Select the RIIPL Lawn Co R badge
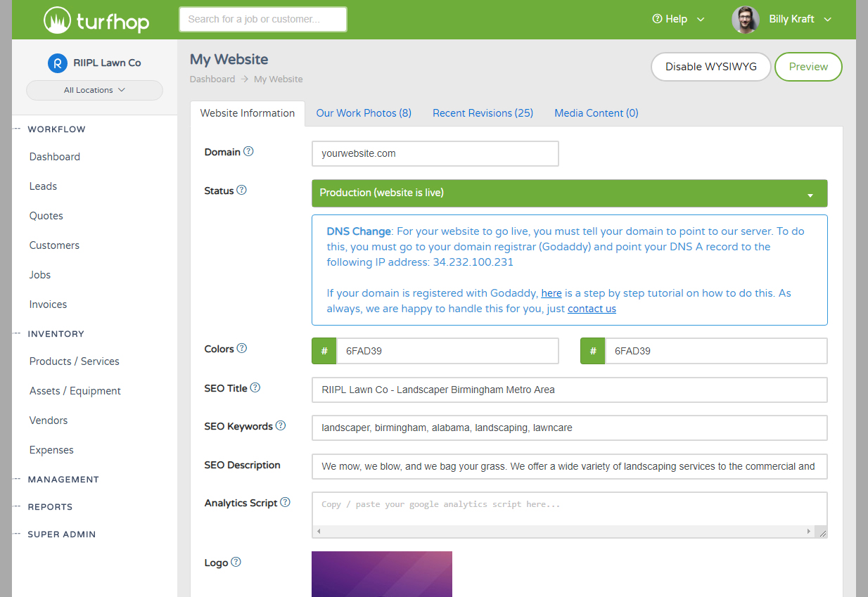Image resolution: width=868 pixels, height=597 pixels. click(57, 63)
